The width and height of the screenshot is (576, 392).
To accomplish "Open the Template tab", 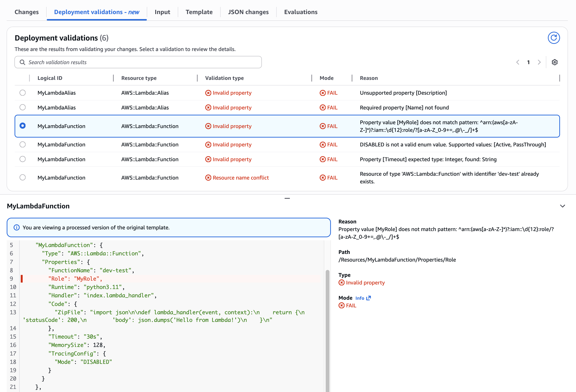I will pos(199,12).
